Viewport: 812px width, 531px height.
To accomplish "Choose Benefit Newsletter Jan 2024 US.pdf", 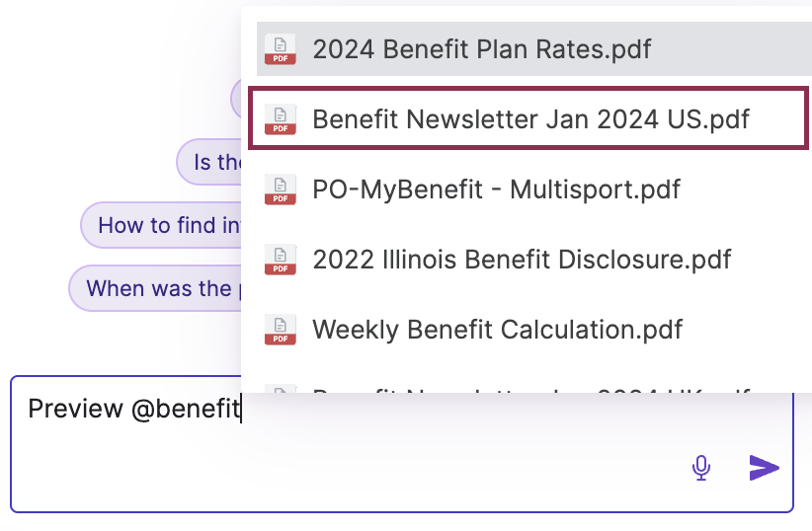I will pyautogui.click(x=528, y=118).
